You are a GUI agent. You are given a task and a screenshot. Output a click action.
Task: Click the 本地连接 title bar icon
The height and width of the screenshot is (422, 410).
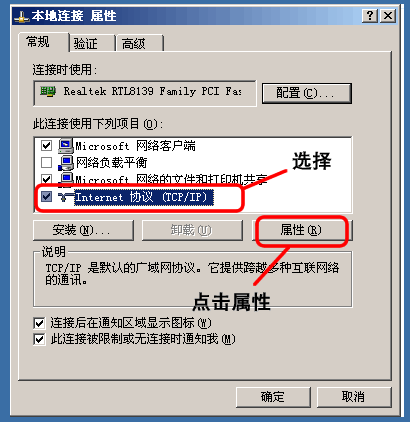[21, 16]
